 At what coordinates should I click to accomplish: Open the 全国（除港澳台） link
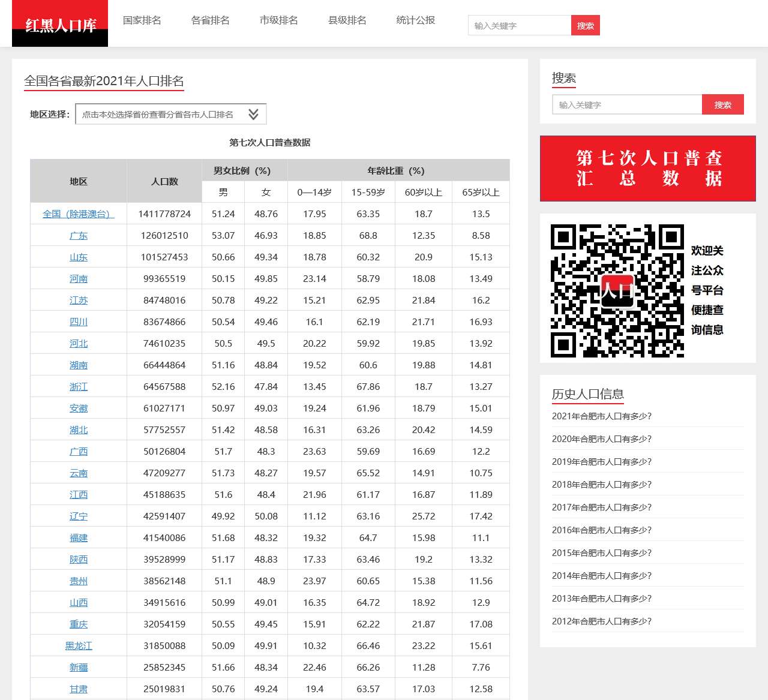coord(79,214)
